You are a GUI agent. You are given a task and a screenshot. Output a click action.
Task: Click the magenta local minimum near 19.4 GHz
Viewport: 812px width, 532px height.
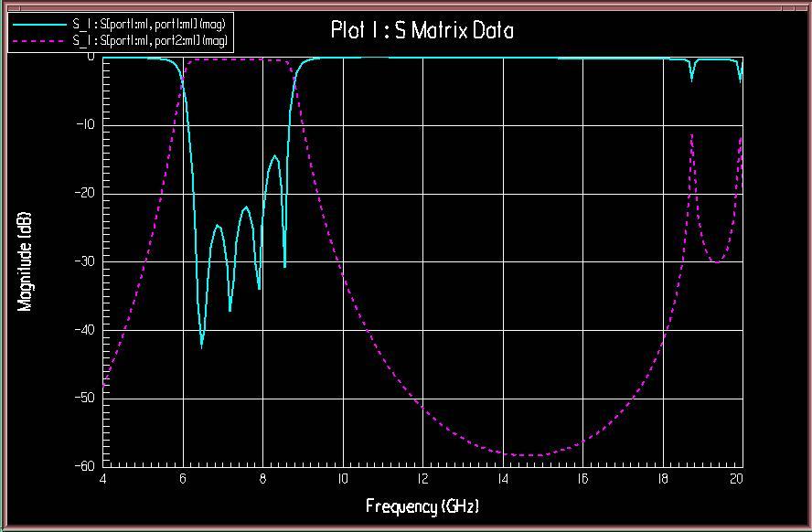point(716,261)
